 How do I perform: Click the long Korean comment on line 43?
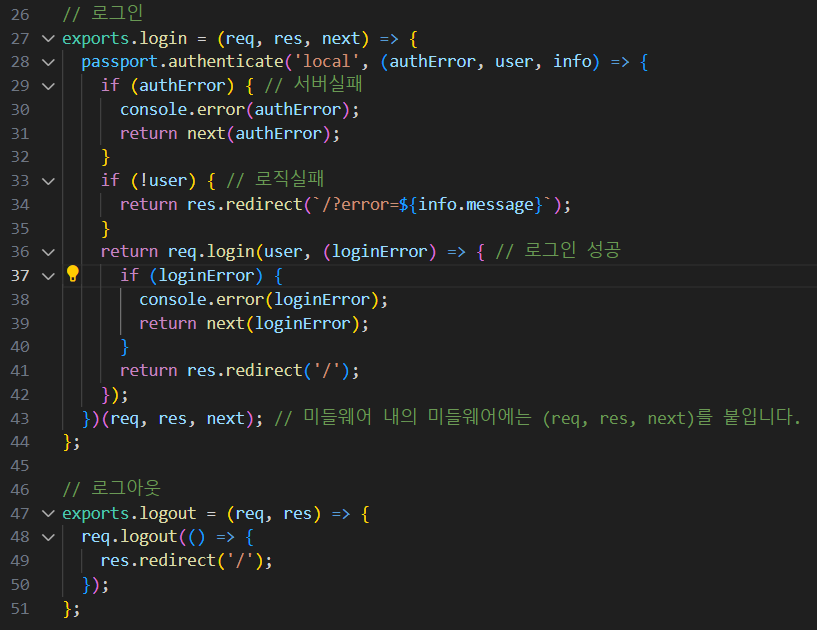point(537,418)
